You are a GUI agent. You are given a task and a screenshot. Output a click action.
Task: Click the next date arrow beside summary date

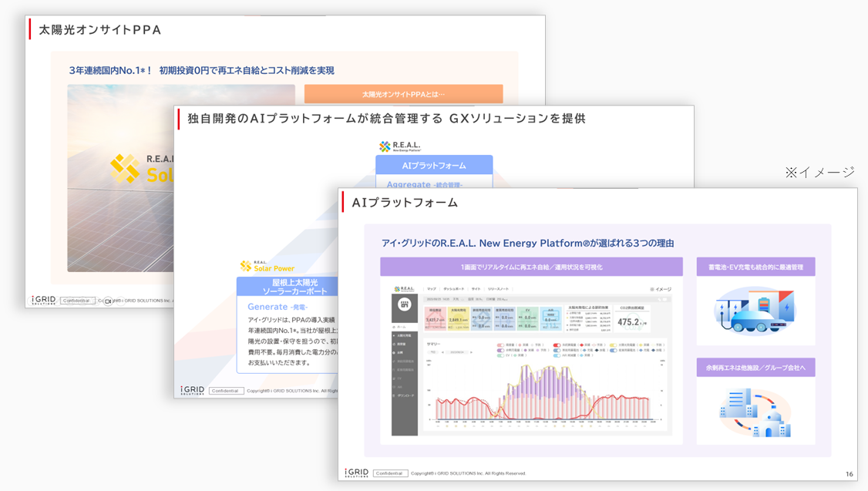pyautogui.click(x=471, y=352)
